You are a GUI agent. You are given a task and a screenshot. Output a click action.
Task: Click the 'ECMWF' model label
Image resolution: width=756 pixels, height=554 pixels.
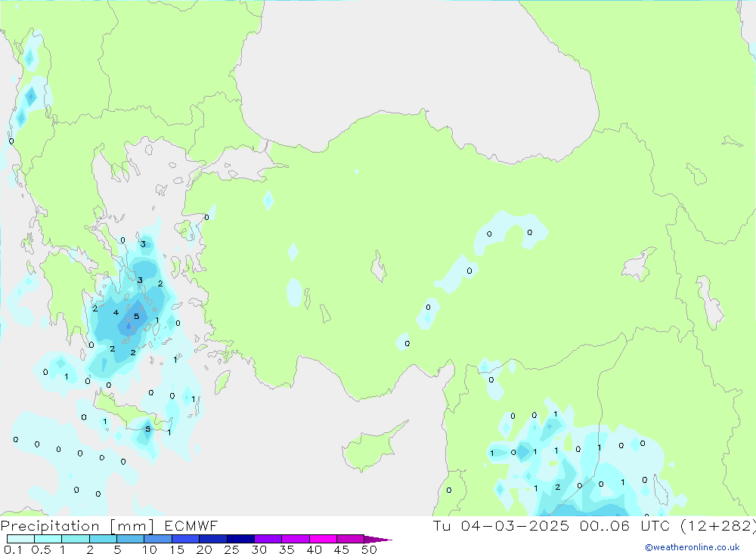191,526
